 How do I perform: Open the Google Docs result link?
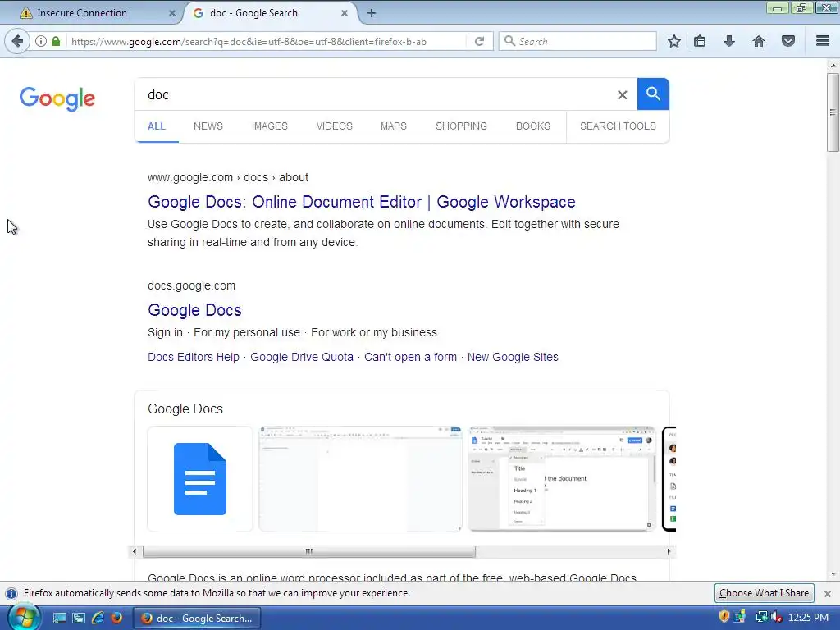click(x=194, y=310)
